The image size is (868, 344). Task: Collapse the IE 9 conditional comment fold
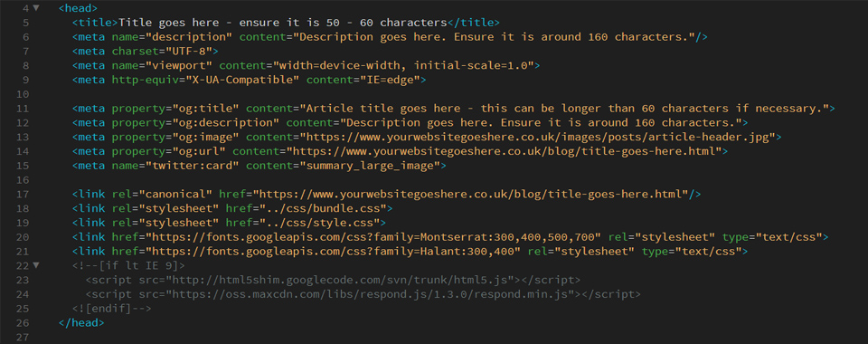pos(36,265)
